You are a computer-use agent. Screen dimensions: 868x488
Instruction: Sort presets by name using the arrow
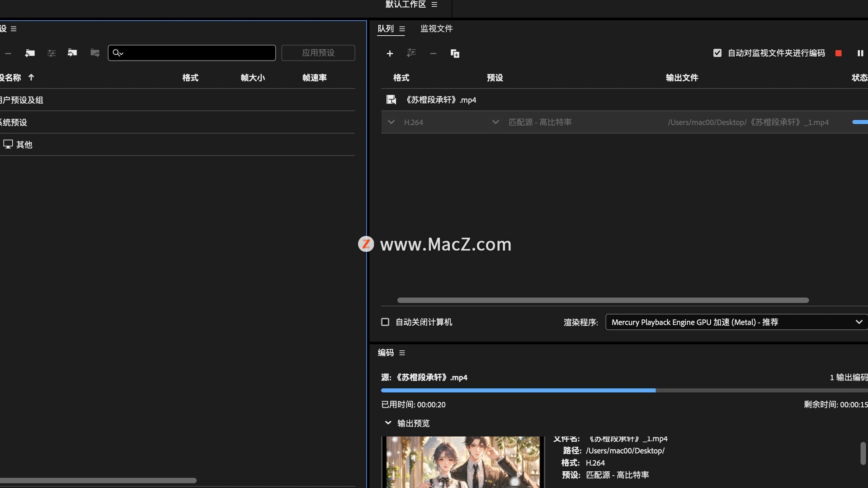(31, 77)
